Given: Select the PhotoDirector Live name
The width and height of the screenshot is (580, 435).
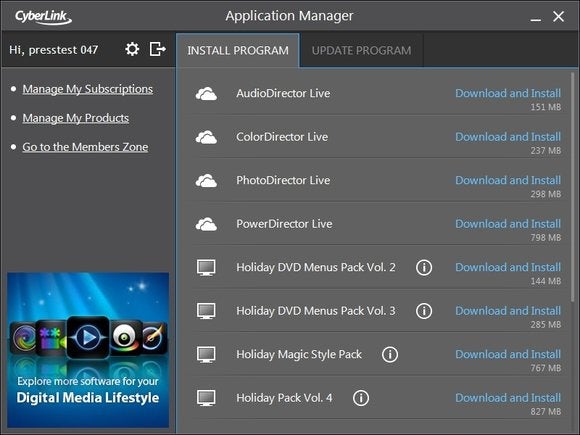Looking at the screenshot, I should coord(283,180).
